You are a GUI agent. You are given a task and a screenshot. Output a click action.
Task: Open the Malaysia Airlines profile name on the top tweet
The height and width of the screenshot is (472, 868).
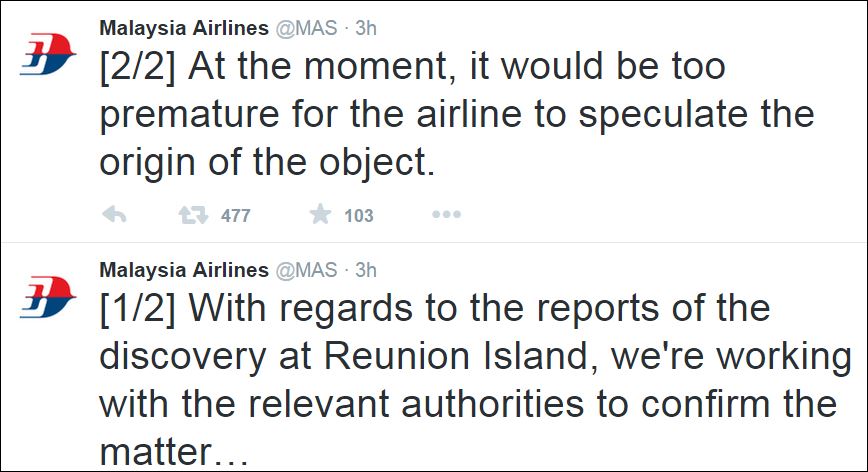pos(183,29)
